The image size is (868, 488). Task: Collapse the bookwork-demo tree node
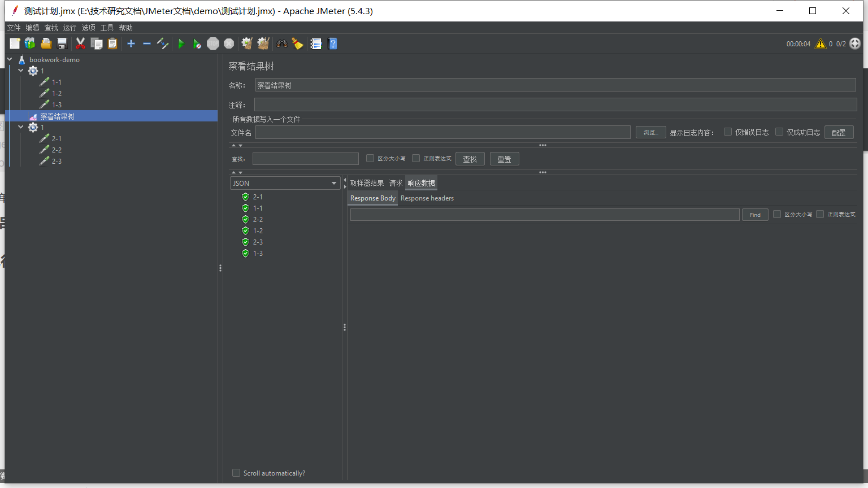pyautogui.click(x=10, y=59)
